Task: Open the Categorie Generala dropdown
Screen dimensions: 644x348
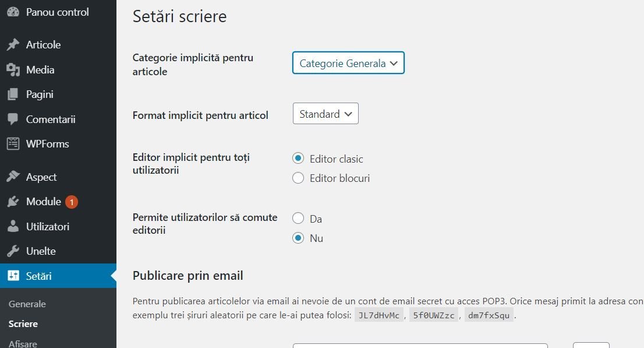Action: point(348,63)
